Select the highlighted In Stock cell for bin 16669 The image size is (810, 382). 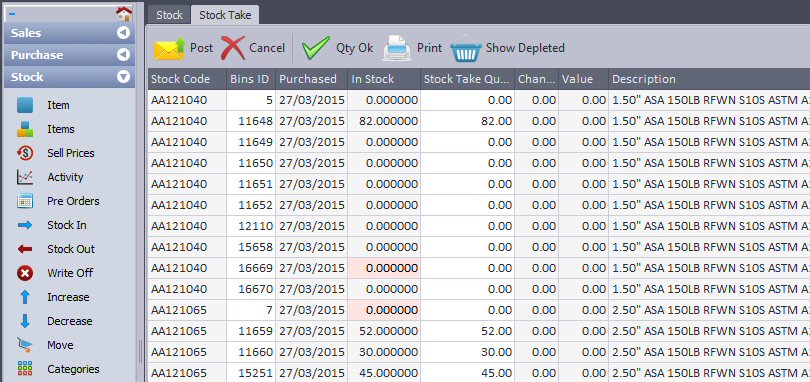click(x=384, y=268)
